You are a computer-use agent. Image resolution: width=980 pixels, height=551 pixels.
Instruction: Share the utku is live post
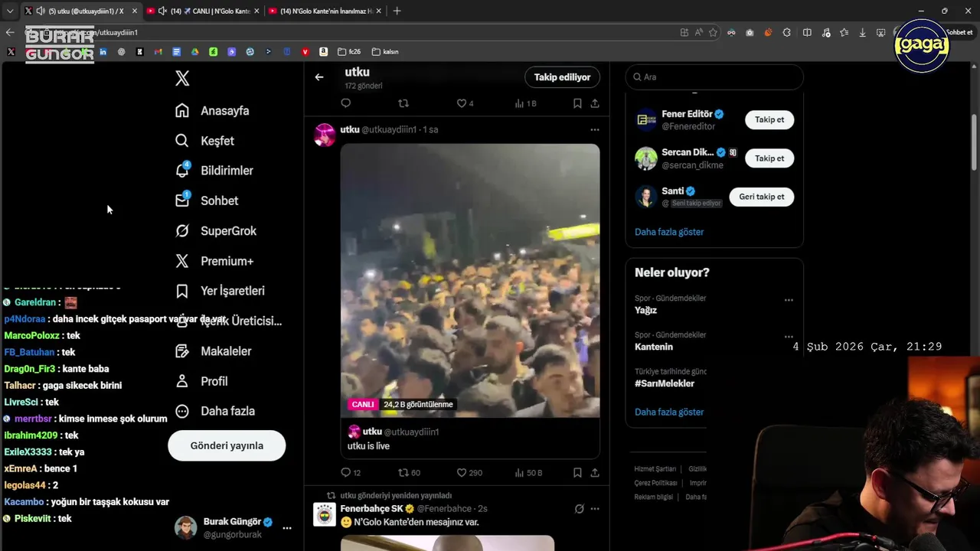(x=595, y=473)
